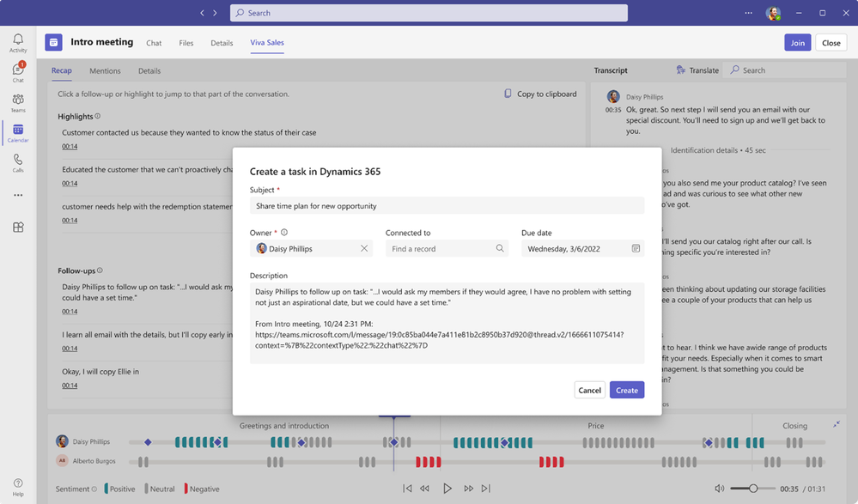This screenshot has height=504, width=858.
Task: Rewind the recording
Action: click(424, 489)
